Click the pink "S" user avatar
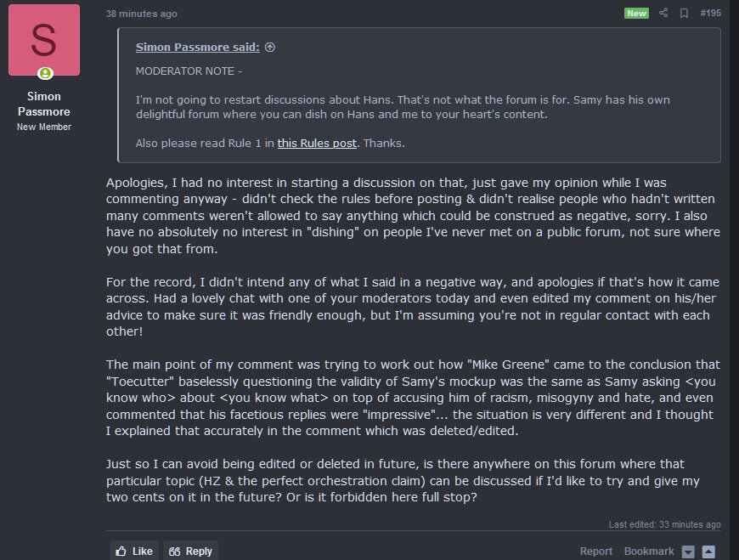The height and width of the screenshot is (560, 739). tap(44, 40)
